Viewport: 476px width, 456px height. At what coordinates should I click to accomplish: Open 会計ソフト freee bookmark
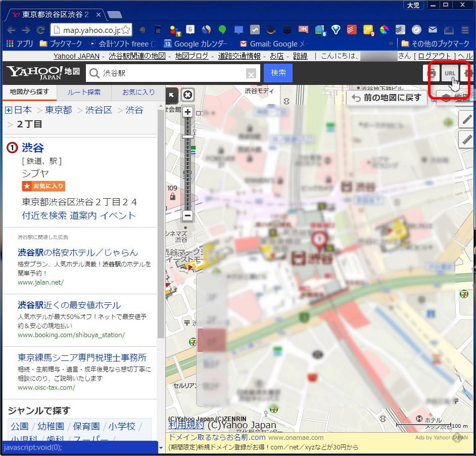click(x=123, y=44)
